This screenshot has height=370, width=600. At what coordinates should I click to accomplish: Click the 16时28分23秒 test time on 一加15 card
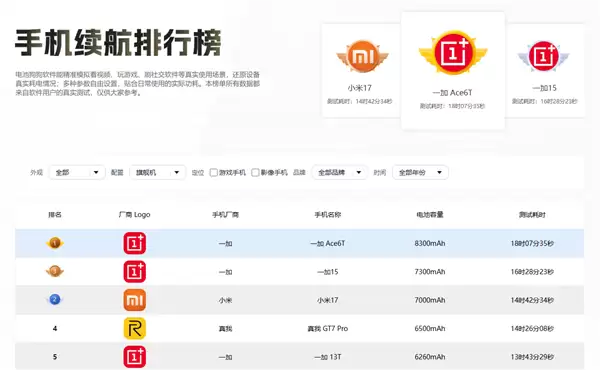click(559, 101)
